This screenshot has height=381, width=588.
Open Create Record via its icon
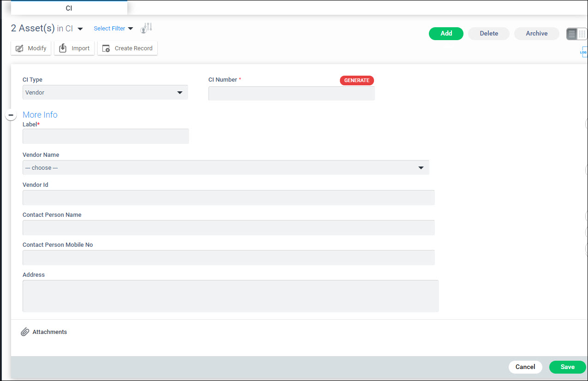[107, 48]
